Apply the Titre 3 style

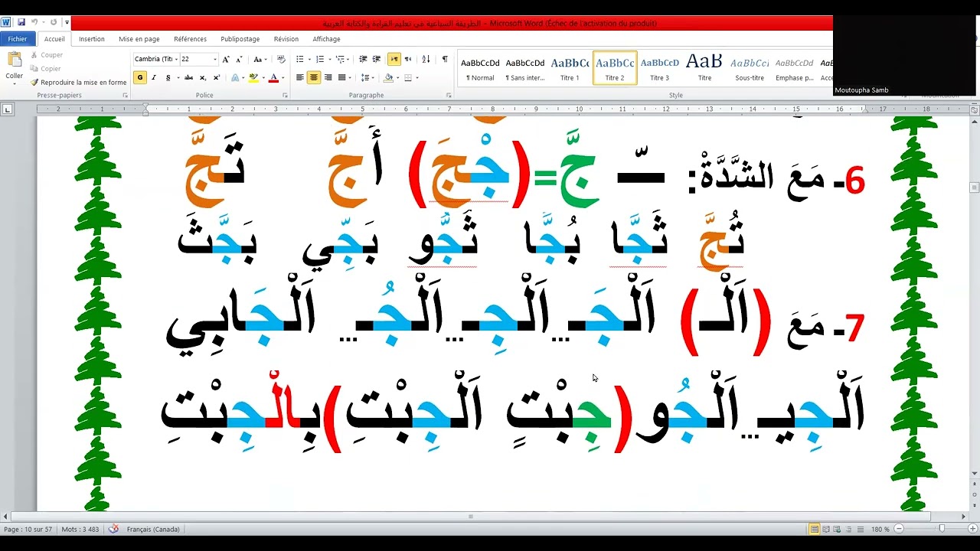(x=659, y=68)
